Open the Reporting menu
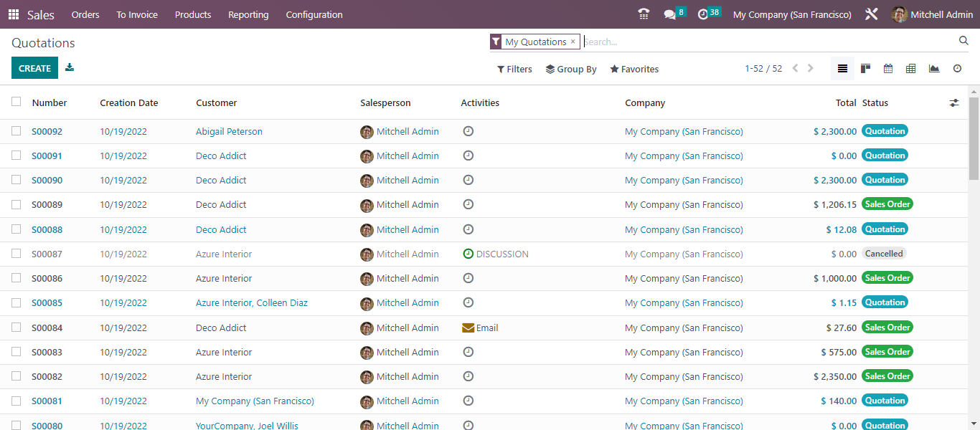 248,14
